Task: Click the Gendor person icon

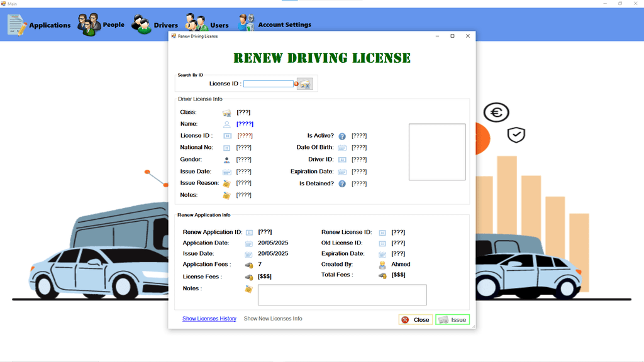Action: click(226, 160)
